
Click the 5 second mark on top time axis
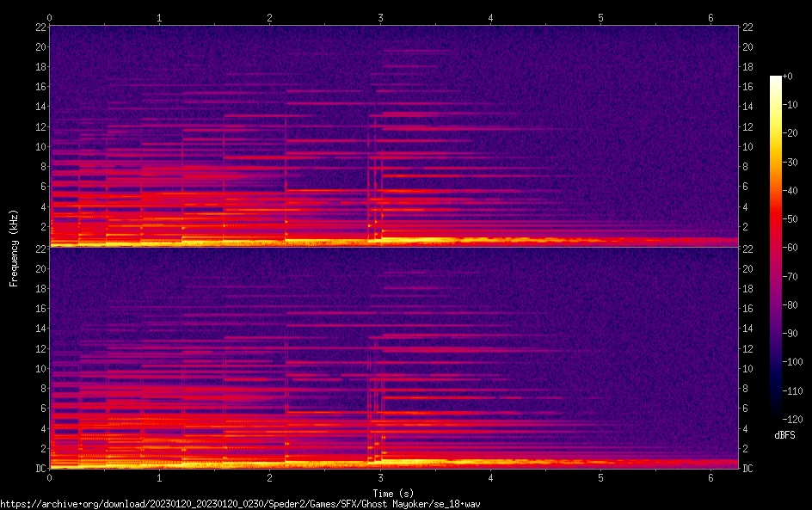click(x=601, y=17)
